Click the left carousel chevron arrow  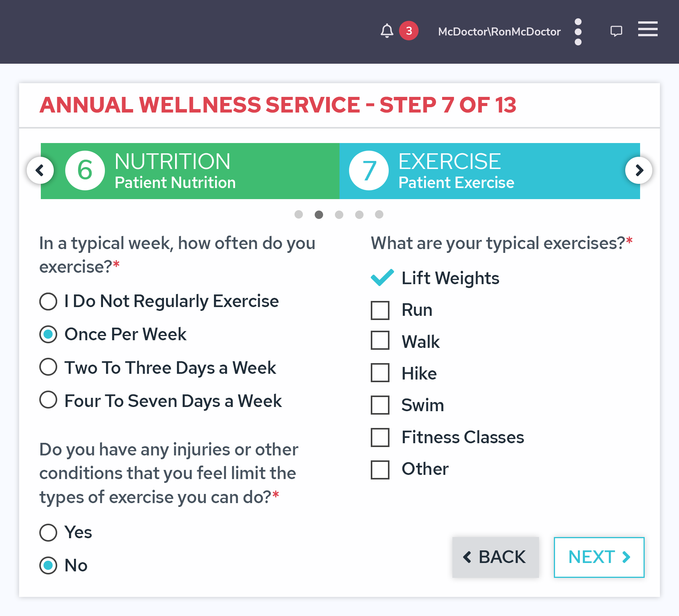tap(40, 170)
